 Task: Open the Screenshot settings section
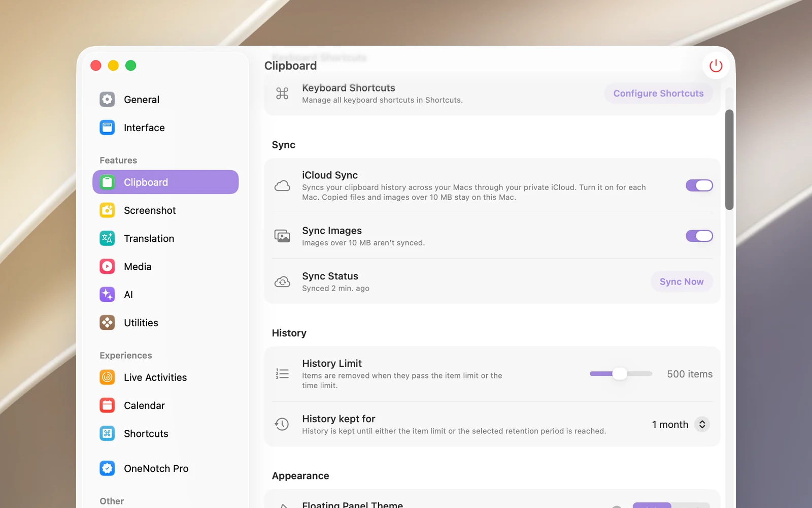coord(165,210)
